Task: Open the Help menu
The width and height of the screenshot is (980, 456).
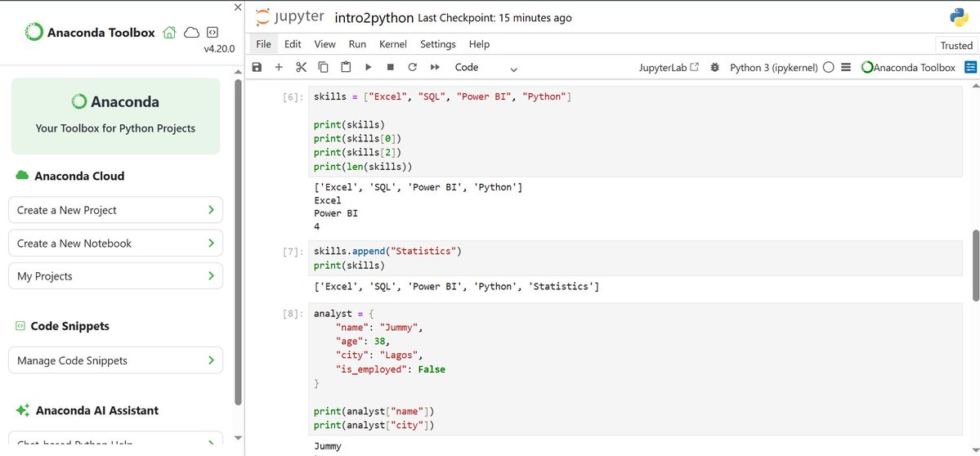Action: tap(480, 44)
